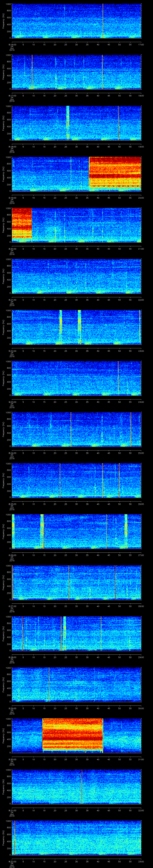
Task: Select the 8:32:00 time axis label
Action: [12, 861]
